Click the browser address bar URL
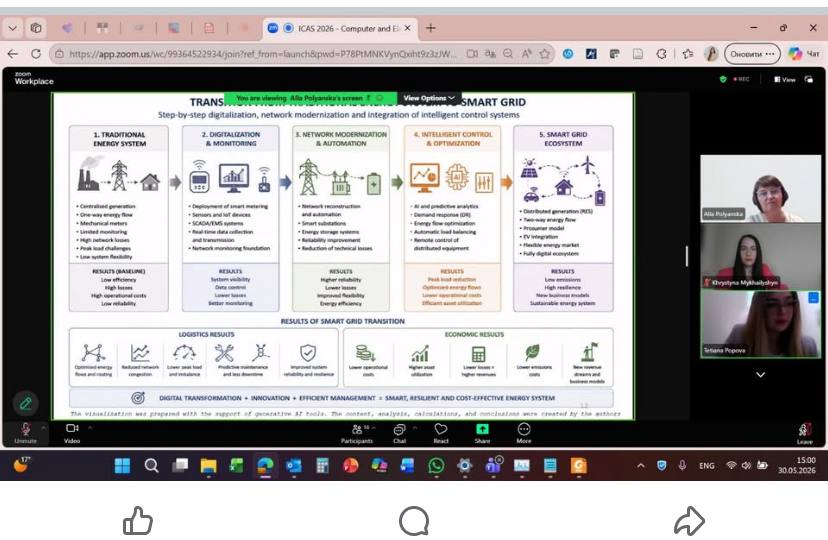Image resolution: width=828 pixels, height=540 pixels. [x=262, y=54]
